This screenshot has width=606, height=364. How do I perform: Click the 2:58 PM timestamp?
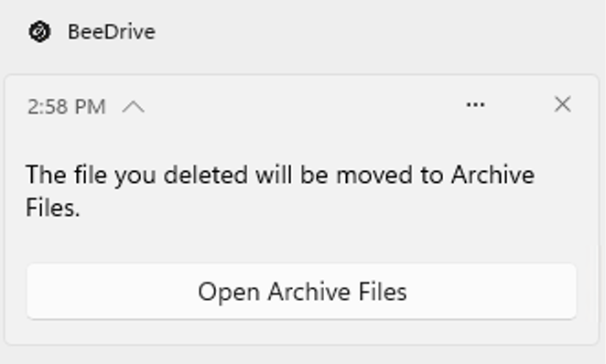pyautogui.click(x=67, y=107)
